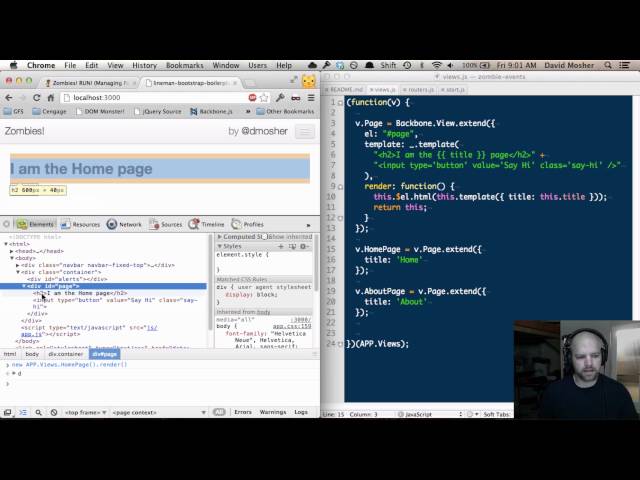Collapse the html node in DOM tree
640x480 pixels.
coord(6,244)
